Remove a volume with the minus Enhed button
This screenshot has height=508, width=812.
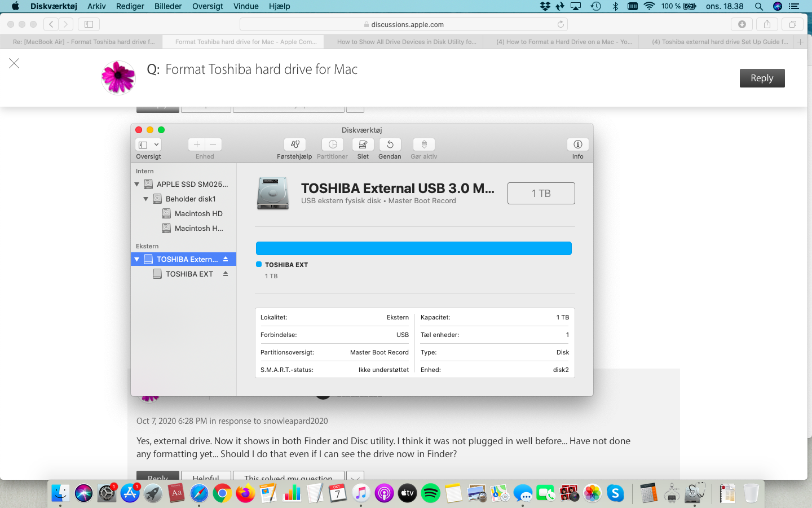213,144
